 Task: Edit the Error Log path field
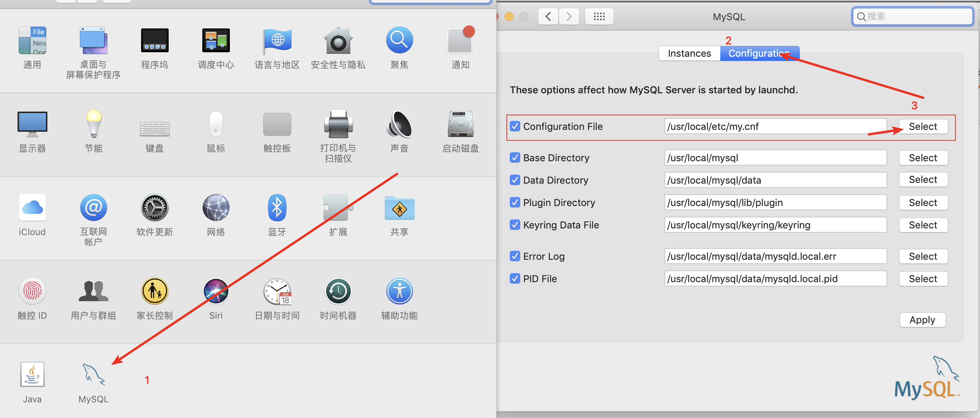coord(775,256)
